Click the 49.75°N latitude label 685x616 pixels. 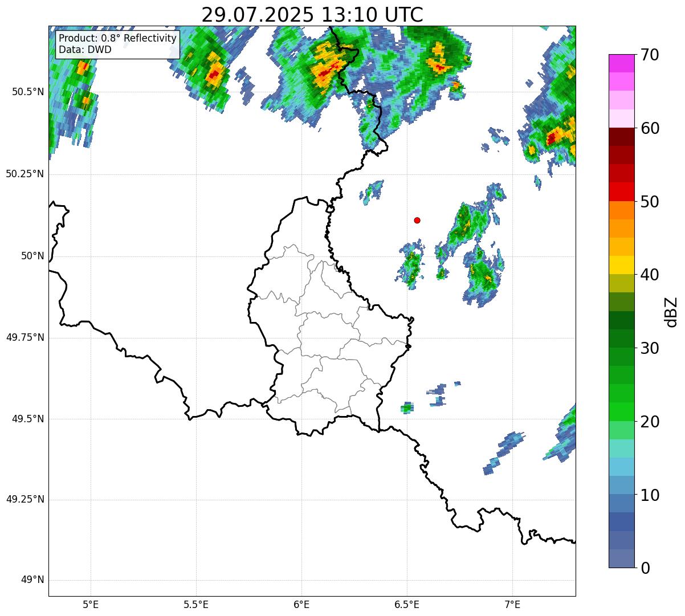coord(25,337)
